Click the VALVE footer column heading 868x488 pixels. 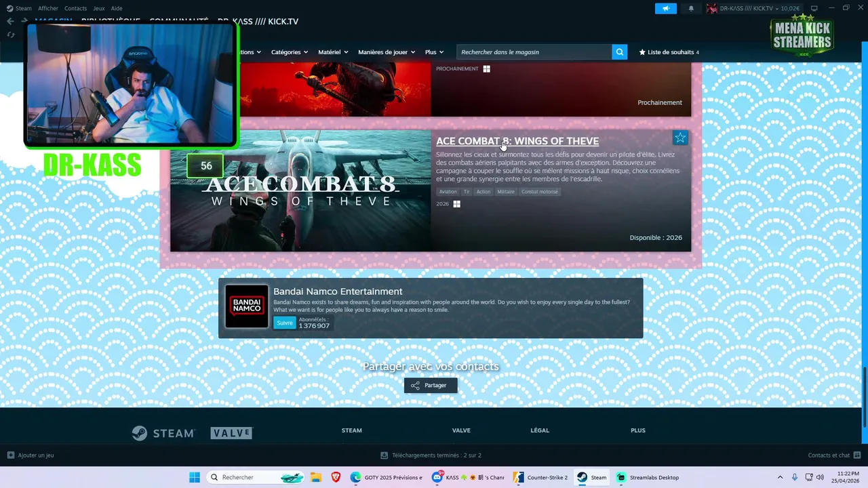pos(461,430)
